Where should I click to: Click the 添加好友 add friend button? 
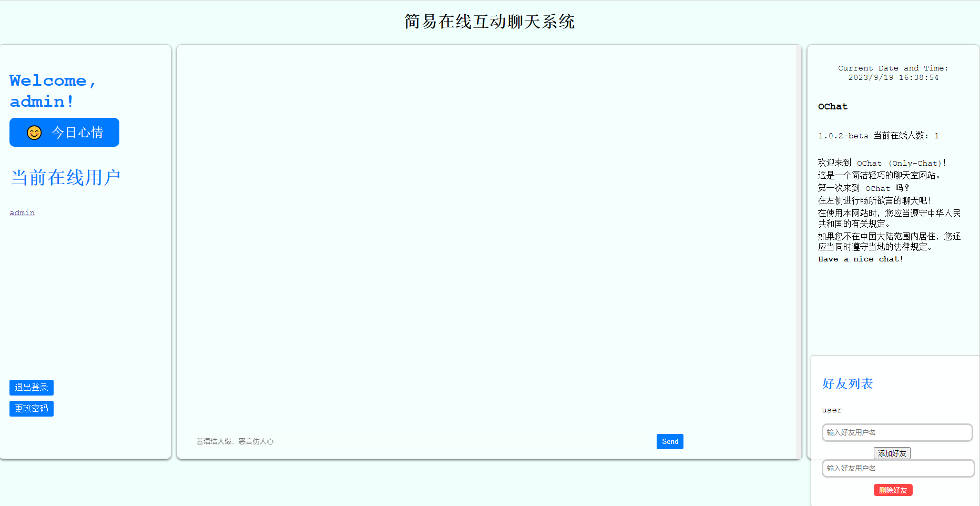(892, 453)
